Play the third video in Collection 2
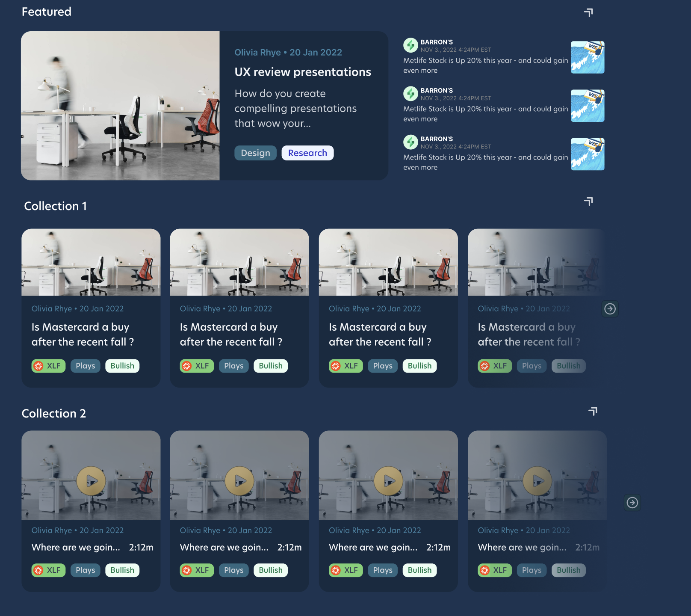The height and width of the screenshot is (616, 691). point(388,481)
